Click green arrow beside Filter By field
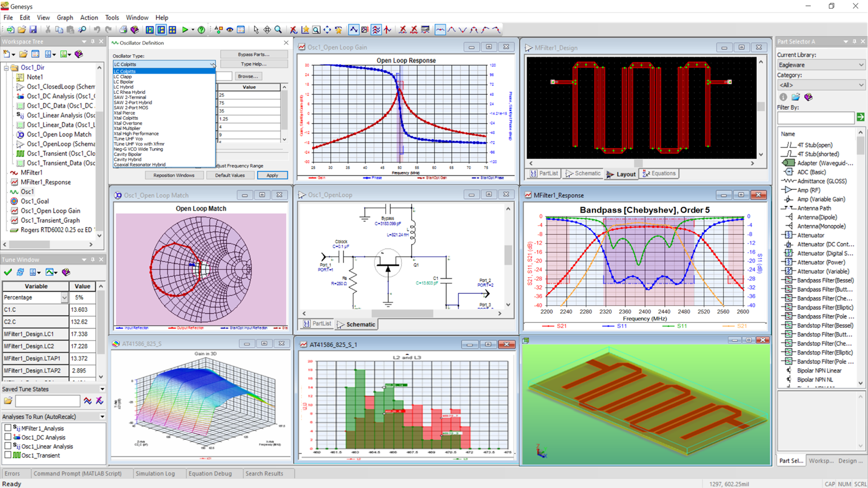868x488 pixels. 860,117
